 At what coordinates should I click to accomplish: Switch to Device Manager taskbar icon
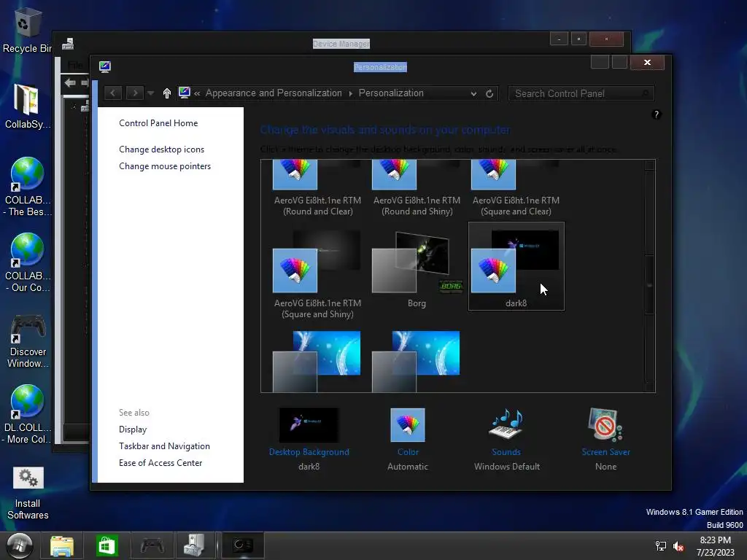click(x=194, y=545)
